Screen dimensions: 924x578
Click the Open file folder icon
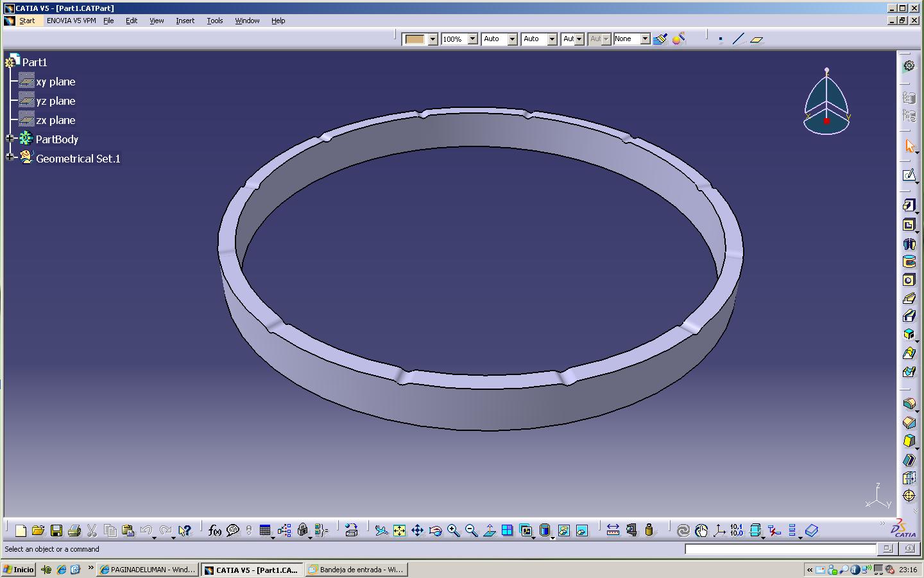38,530
